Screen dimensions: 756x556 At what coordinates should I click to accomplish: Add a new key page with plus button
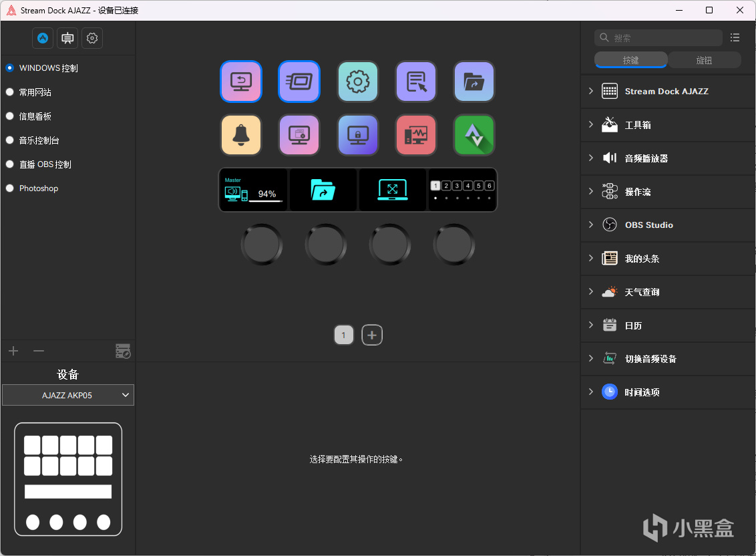pos(372,335)
